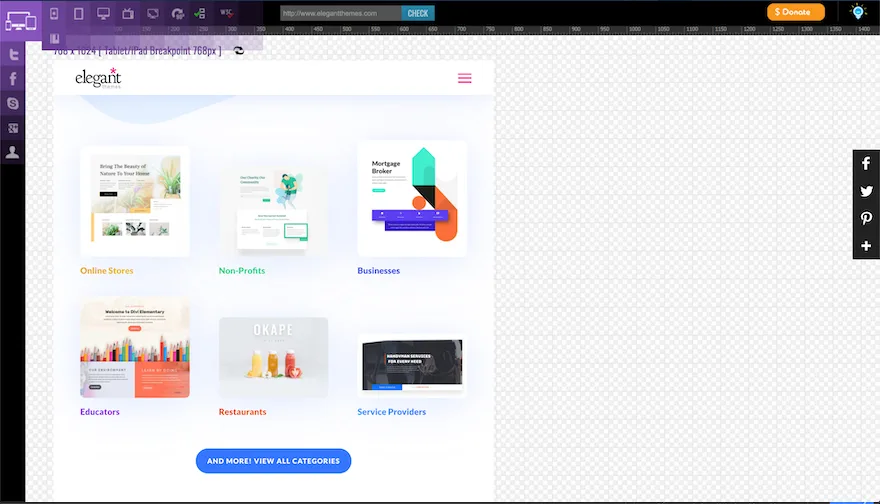
Task: Click the Online Stores plant shop thumbnail
Action: [135, 201]
